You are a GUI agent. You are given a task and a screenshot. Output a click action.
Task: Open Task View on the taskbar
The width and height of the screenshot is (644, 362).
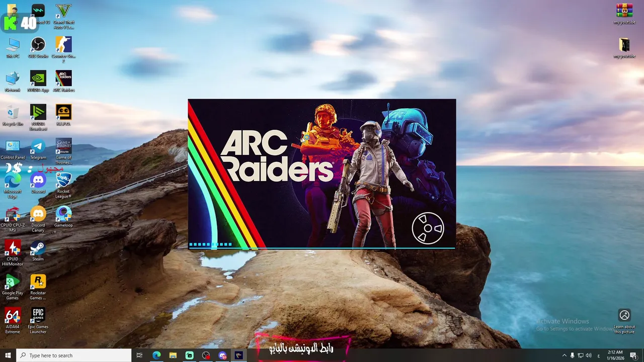[140, 355]
